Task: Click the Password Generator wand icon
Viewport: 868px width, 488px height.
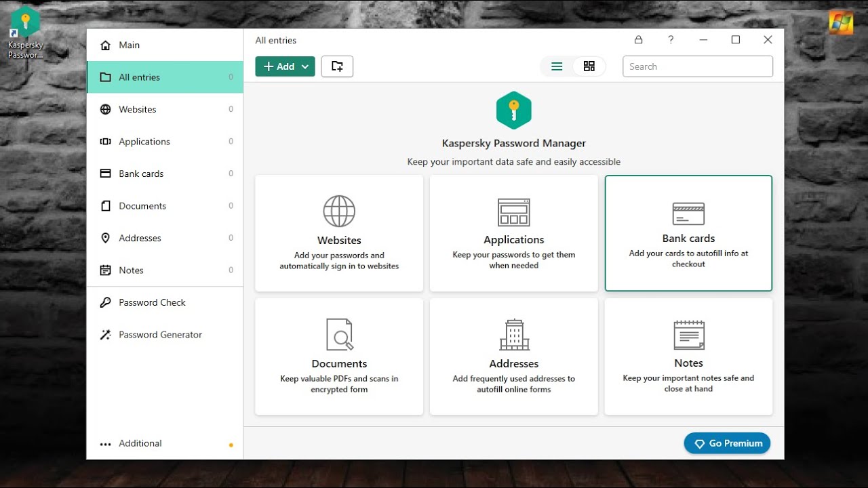Action: pos(105,335)
